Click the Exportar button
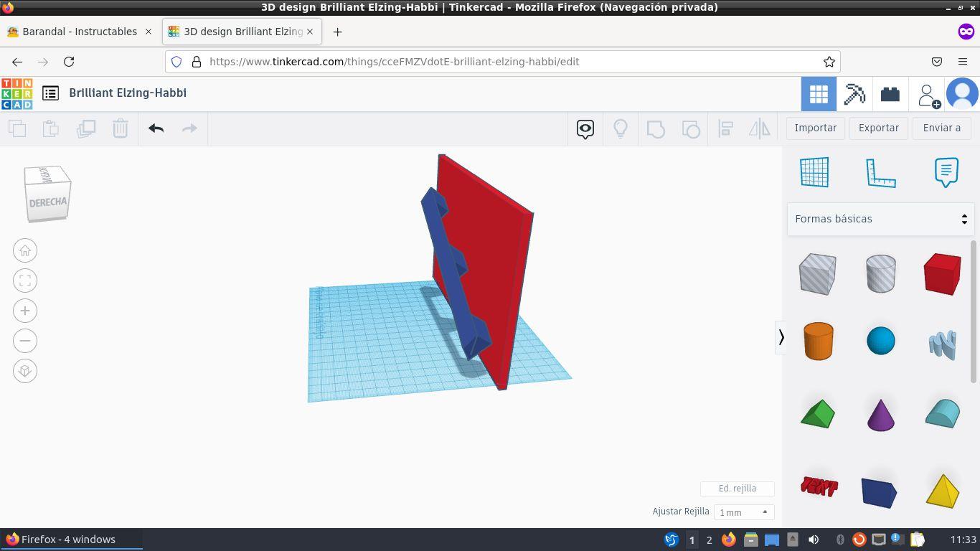 (879, 128)
